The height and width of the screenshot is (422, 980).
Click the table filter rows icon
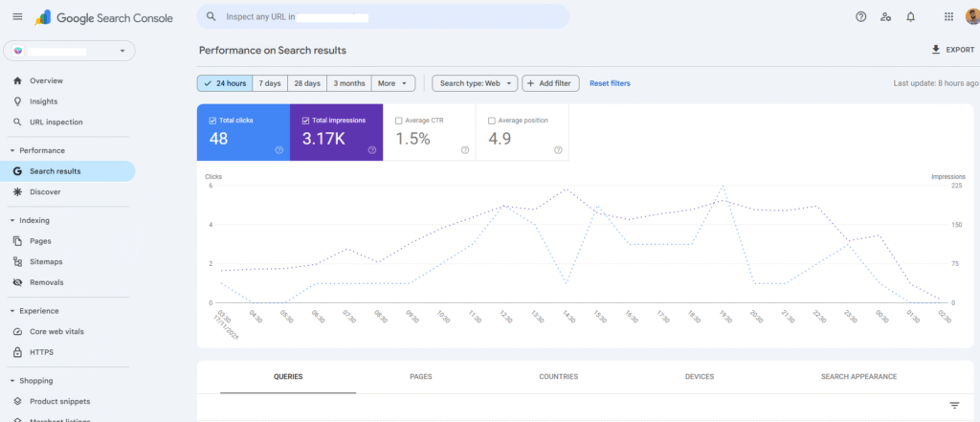[954, 406]
